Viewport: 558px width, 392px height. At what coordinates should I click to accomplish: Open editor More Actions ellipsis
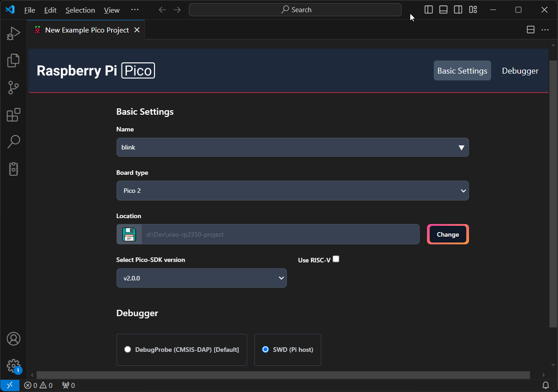(x=545, y=30)
